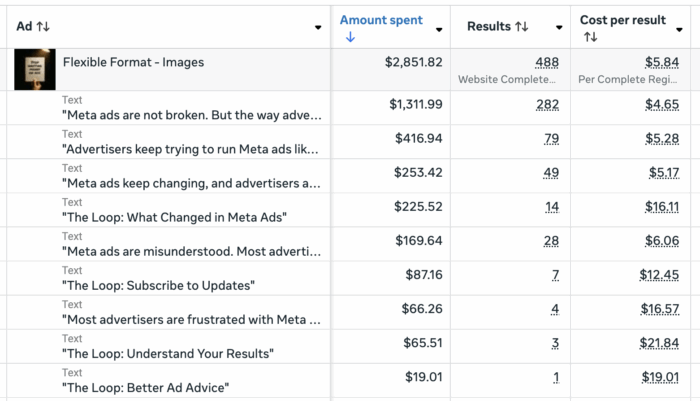Click the sort arrows beside the Results header

click(520, 27)
